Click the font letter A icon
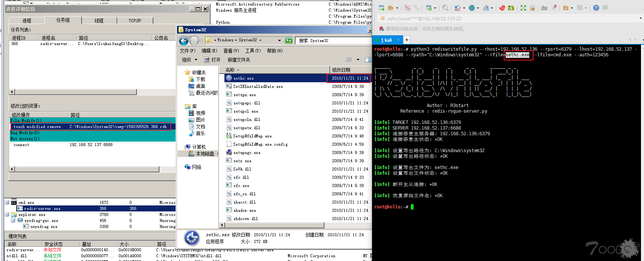Screen dimensions: 644x261 pos(486,8)
